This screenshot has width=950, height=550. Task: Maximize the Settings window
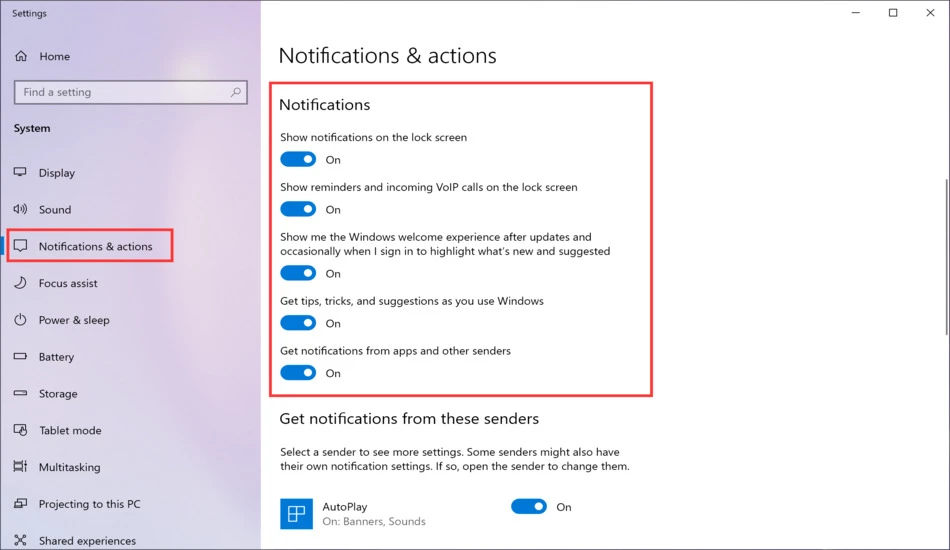coord(892,13)
